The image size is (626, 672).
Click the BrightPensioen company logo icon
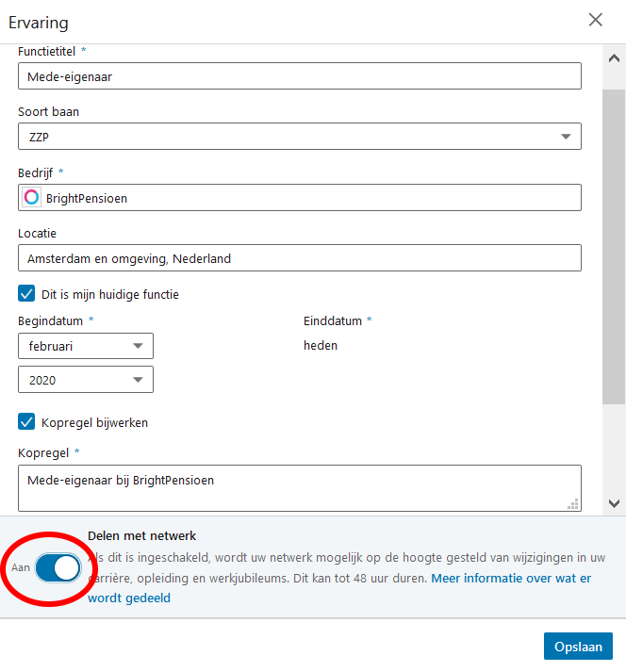point(31,198)
